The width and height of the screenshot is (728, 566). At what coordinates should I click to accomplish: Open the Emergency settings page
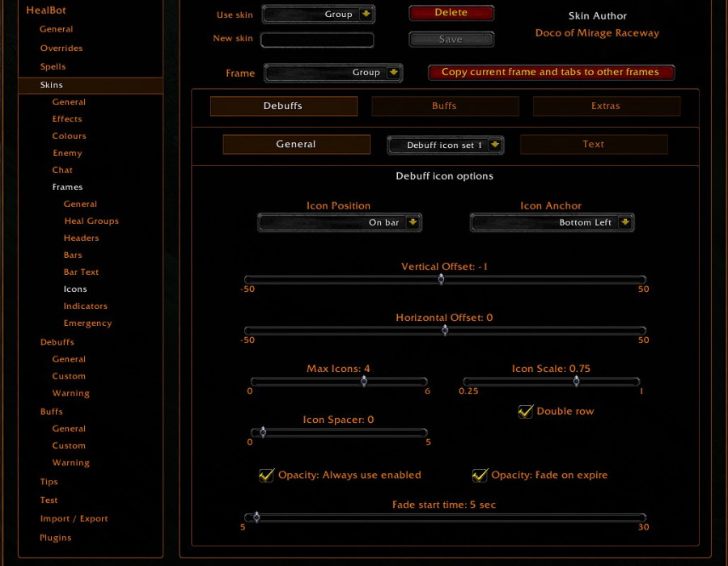click(x=87, y=323)
